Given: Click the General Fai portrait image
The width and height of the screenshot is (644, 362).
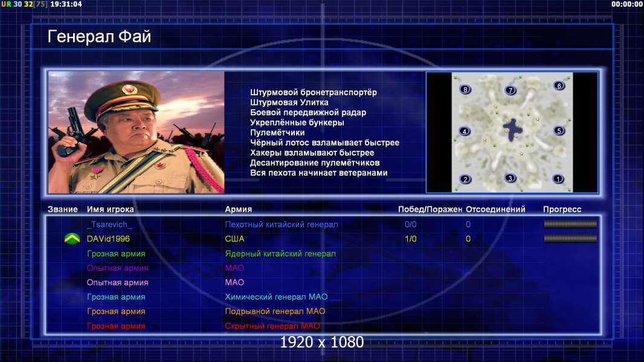Looking at the screenshot, I should pyautogui.click(x=137, y=132).
